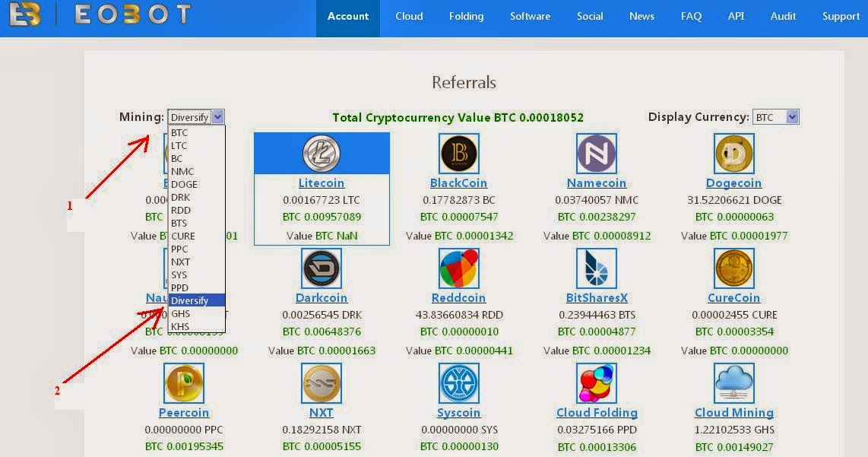Click the CureCoin link
The width and height of the screenshot is (868, 457).
pos(734,298)
